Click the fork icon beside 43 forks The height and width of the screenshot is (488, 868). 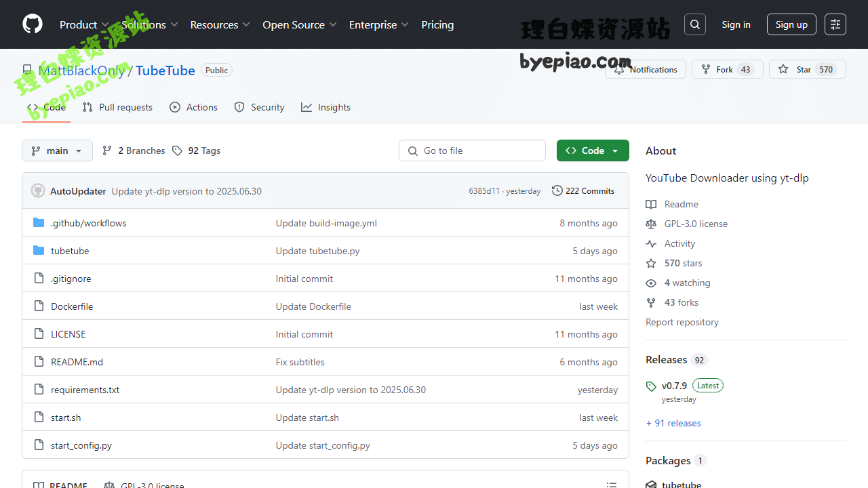651,302
